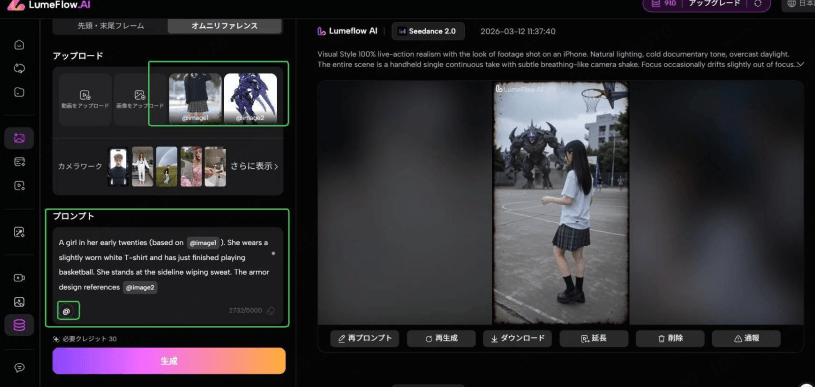
Task: Click the 必要クレジット 30 text
Action: pyautogui.click(x=89, y=339)
